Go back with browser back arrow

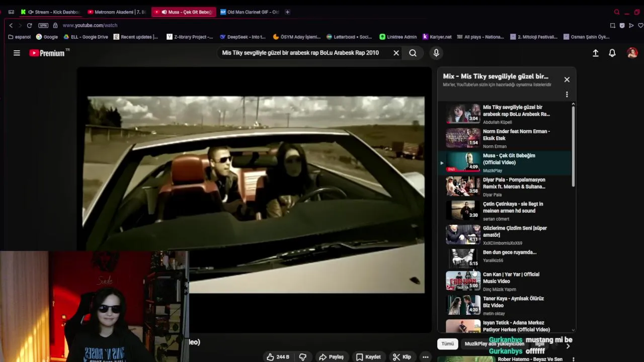11,25
